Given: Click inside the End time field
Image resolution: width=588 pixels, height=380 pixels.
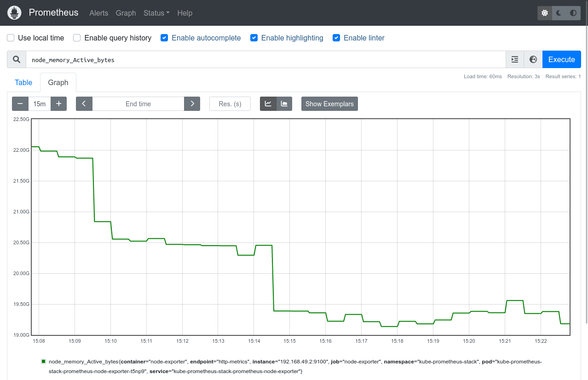Looking at the screenshot, I should [138, 104].
